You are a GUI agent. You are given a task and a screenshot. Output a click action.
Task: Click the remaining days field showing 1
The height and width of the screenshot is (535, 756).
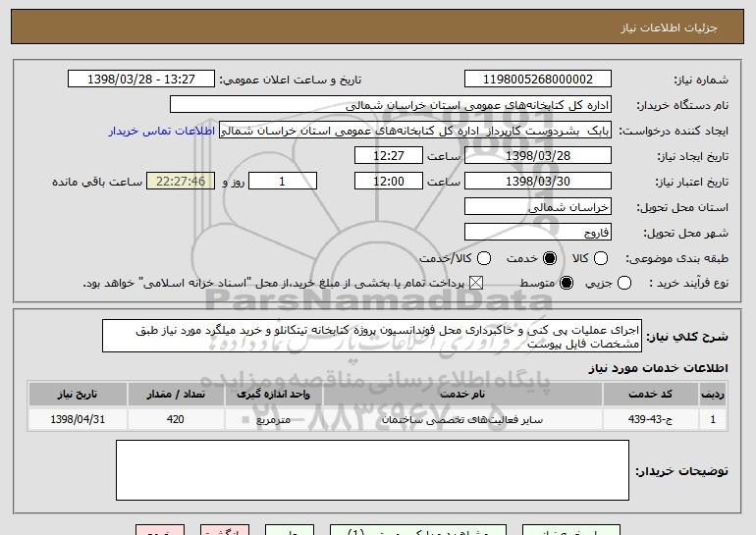pyautogui.click(x=283, y=182)
